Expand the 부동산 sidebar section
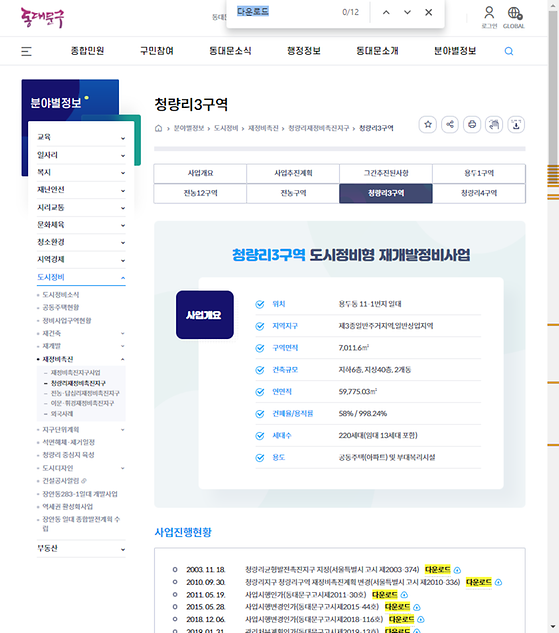 click(81, 549)
